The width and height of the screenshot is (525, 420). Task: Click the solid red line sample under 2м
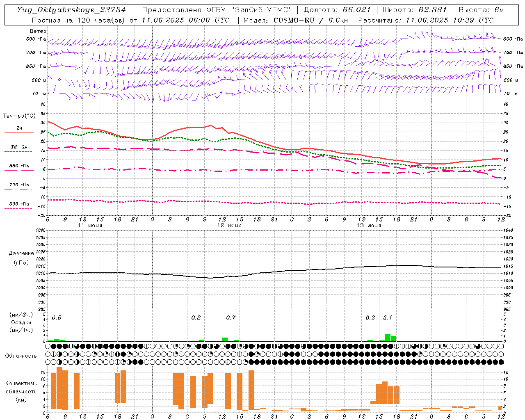coord(18,133)
